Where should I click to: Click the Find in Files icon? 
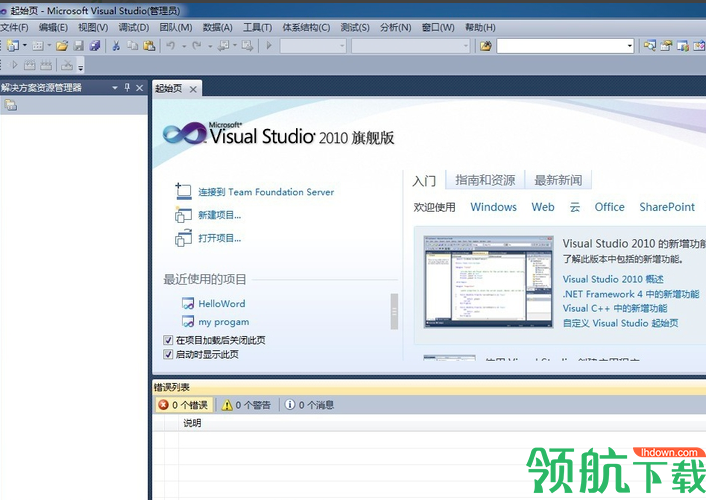pos(485,45)
